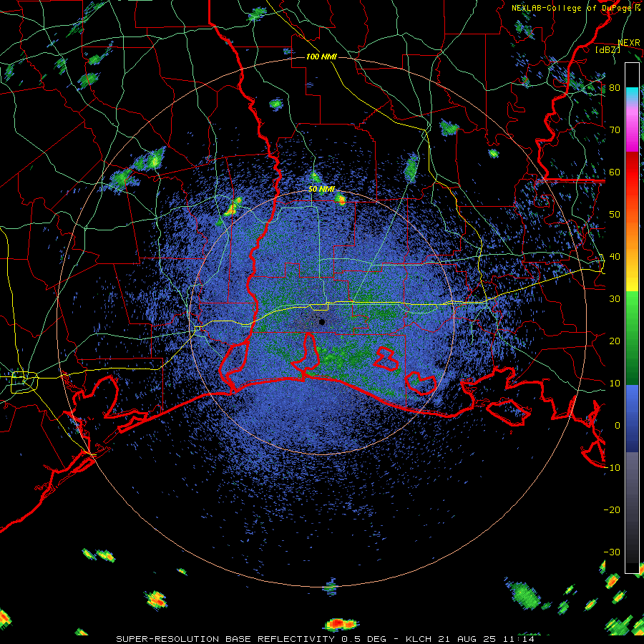Click the -30 value on the dBZ scale
This screenshot has width=644, height=644.
tap(612, 552)
